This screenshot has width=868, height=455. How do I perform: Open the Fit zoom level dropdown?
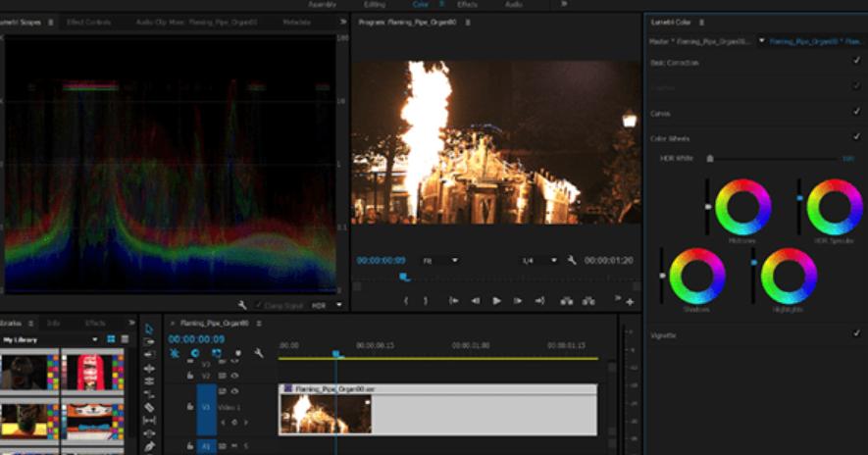pos(454,260)
